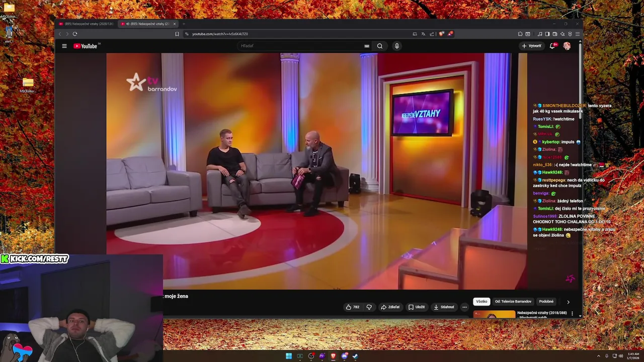Play or pause the Barrandov video
Screen dimensions: 644x362
[x=316, y=171]
